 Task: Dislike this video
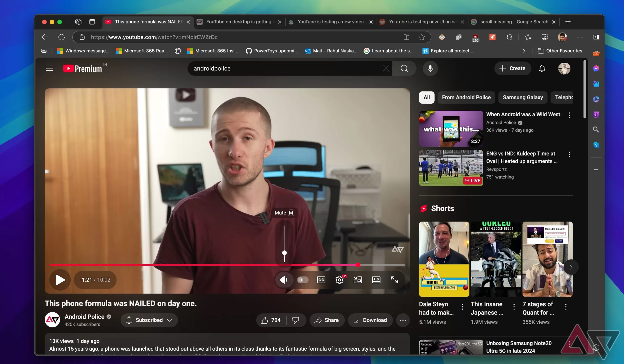pyautogui.click(x=295, y=320)
